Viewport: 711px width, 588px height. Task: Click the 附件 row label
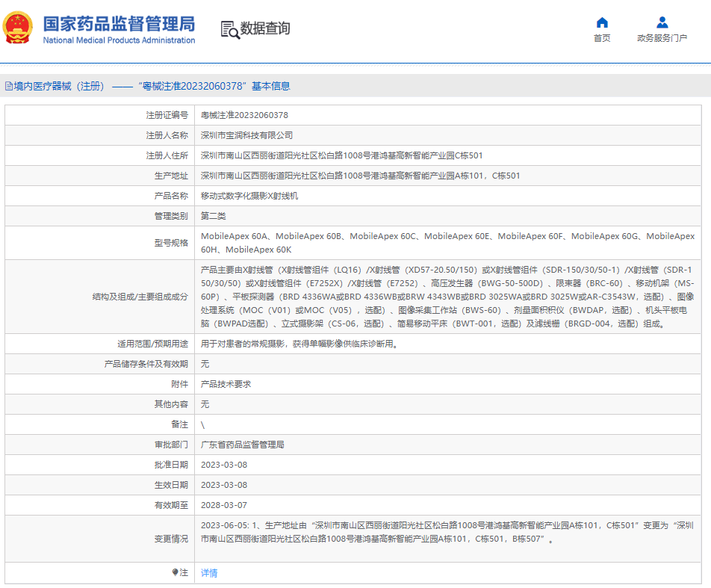pyautogui.click(x=179, y=384)
